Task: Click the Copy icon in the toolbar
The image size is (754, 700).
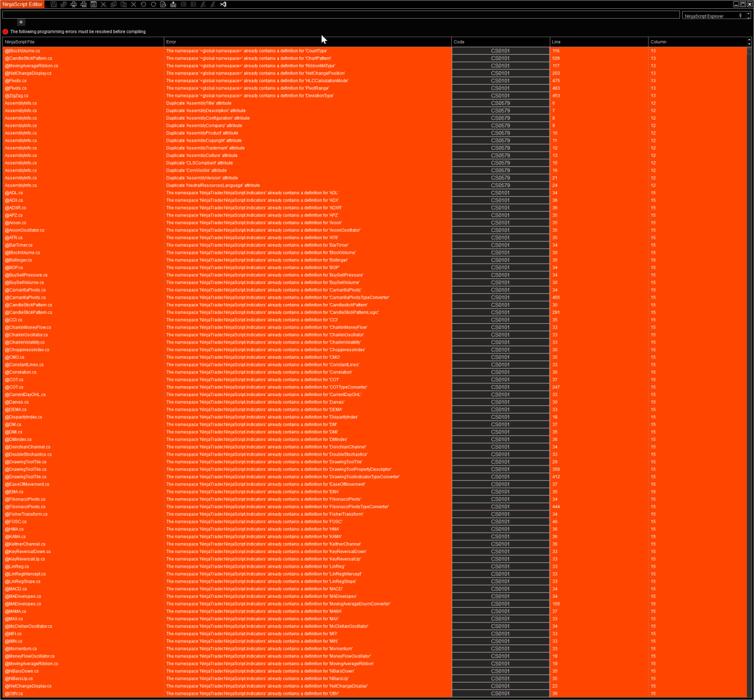Action: pyautogui.click(x=113, y=4)
